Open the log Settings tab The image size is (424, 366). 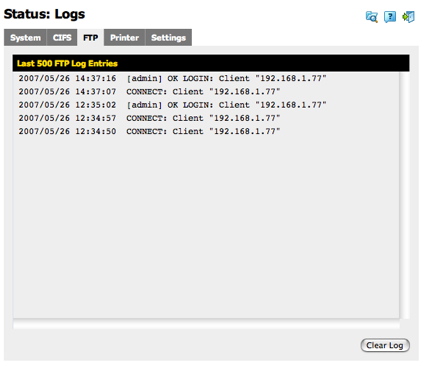pos(168,38)
